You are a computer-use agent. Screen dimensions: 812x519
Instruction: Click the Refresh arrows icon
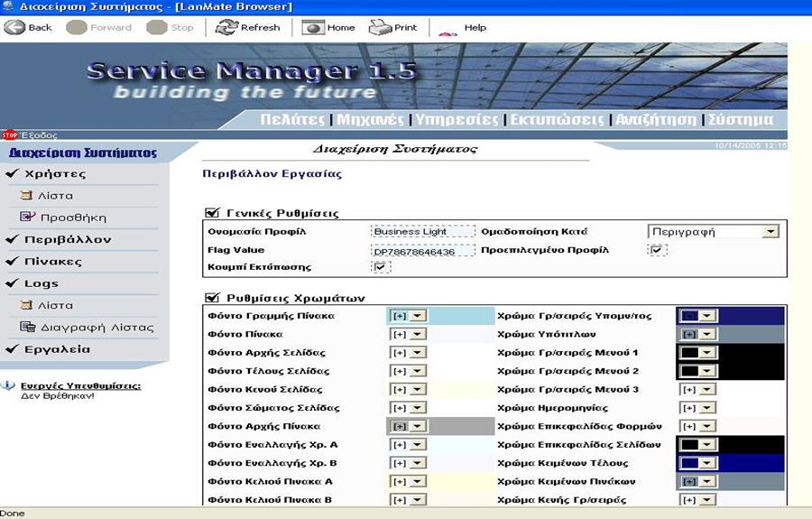(226, 27)
